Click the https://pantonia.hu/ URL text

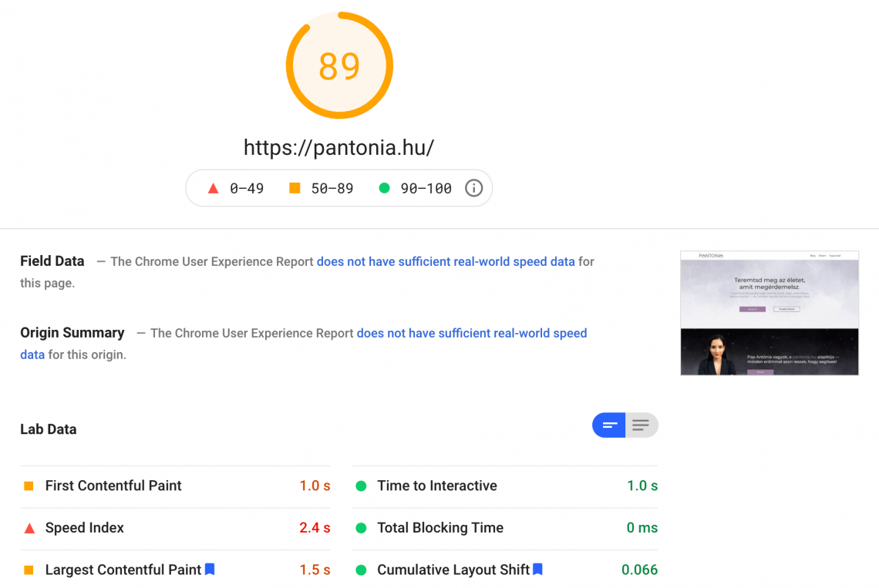(338, 147)
